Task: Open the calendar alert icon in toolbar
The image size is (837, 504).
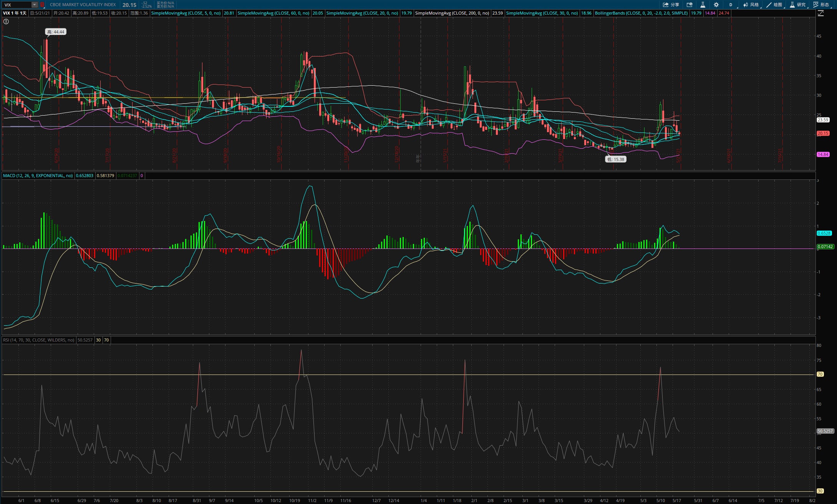Action: pyautogui.click(x=689, y=5)
